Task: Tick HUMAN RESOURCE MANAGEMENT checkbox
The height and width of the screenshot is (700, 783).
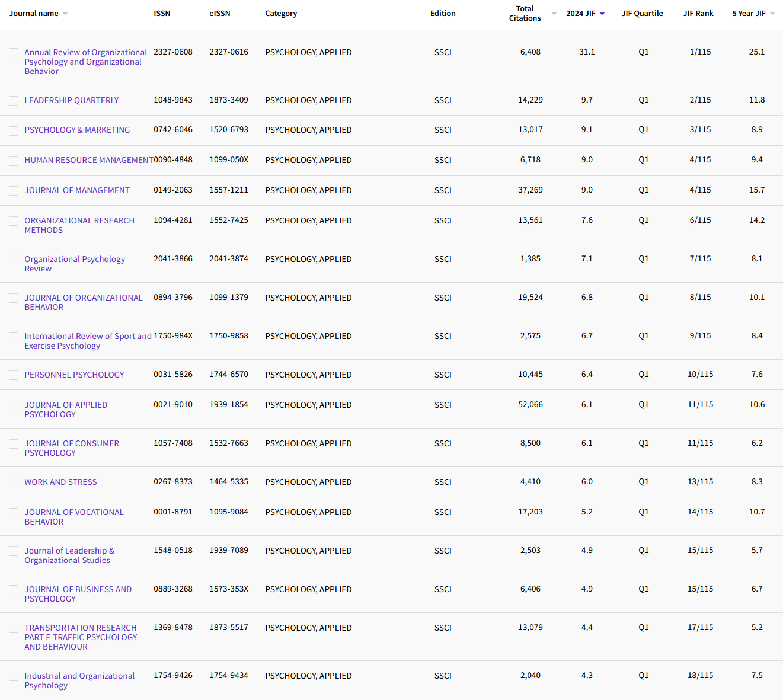Action: tap(14, 161)
